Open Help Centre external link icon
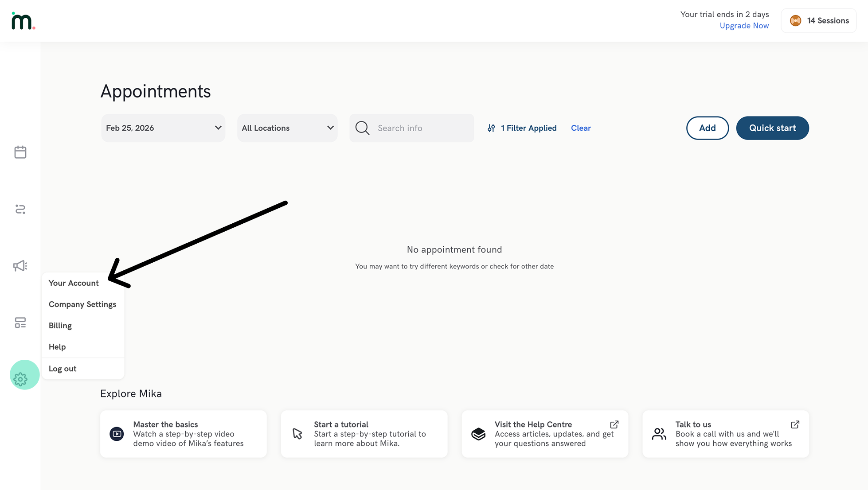This screenshot has width=868, height=490. pyautogui.click(x=614, y=424)
